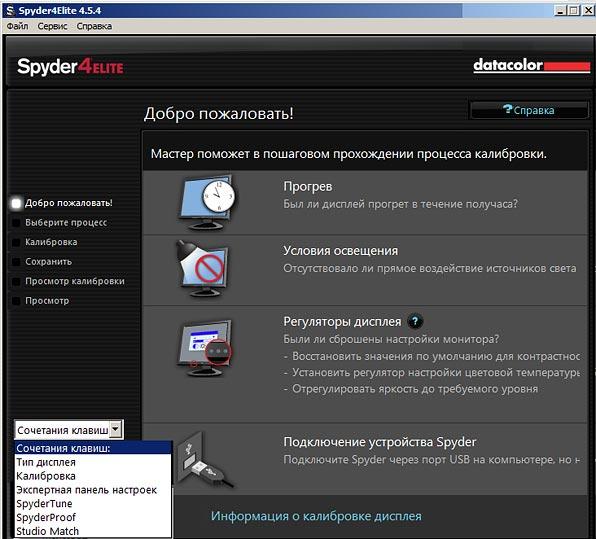Close the Spyder4Elite window
Image resolution: width=596 pixels, height=539 pixels.
(588, 11)
